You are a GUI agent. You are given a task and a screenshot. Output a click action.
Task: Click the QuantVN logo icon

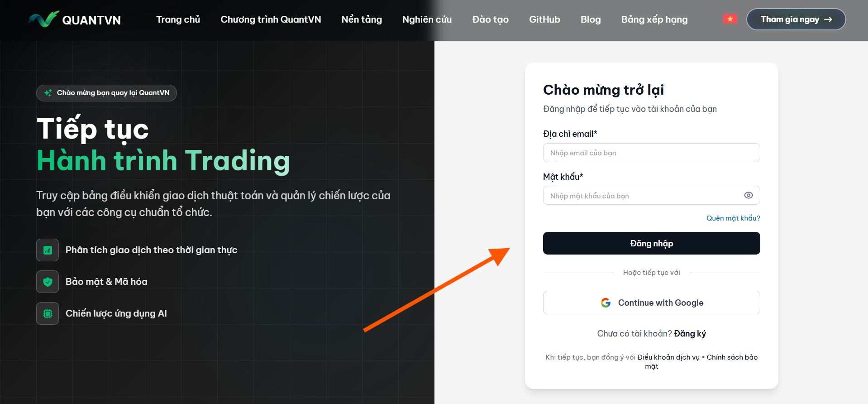[43, 19]
